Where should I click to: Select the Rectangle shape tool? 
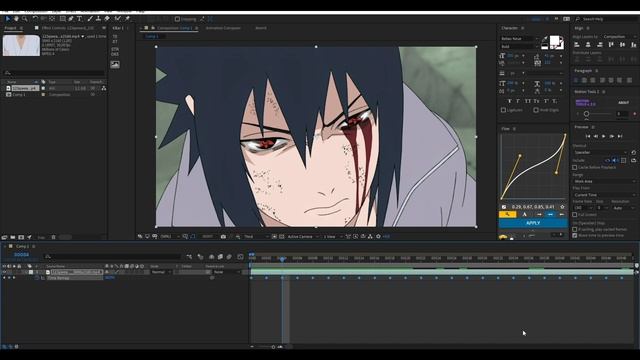pos(62,19)
